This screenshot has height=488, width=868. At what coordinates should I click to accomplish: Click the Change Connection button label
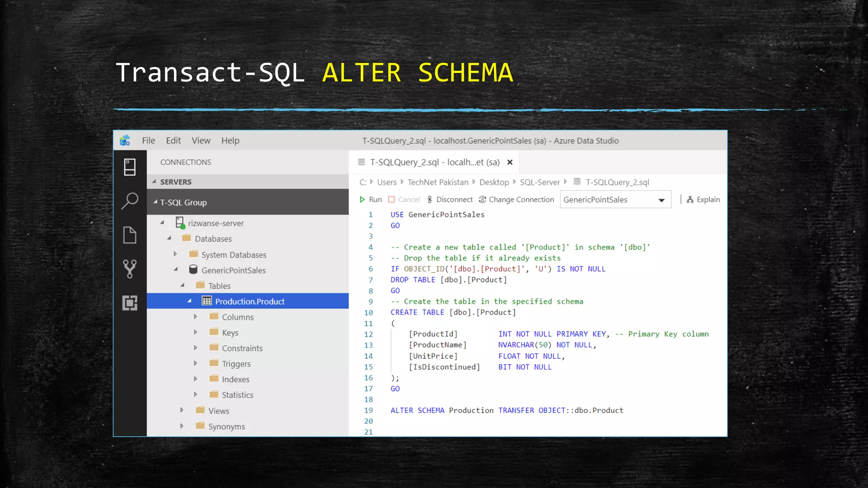521,200
